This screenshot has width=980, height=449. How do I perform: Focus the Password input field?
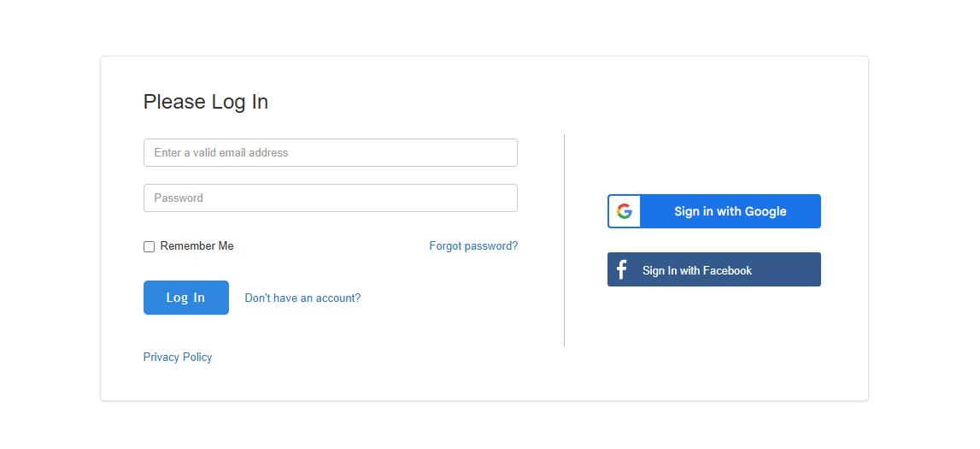pyautogui.click(x=331, y=198)
